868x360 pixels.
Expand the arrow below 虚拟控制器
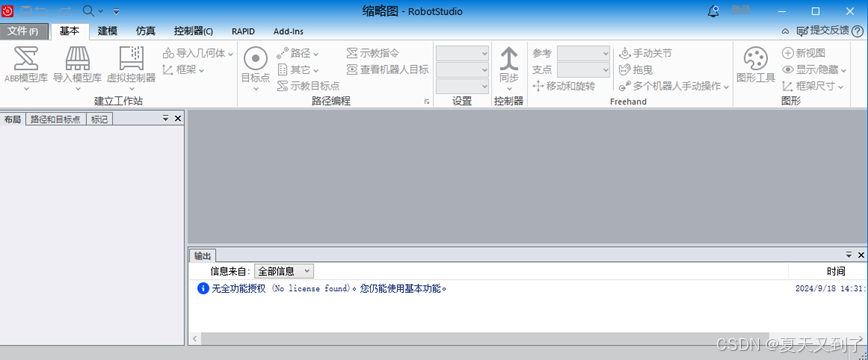(132, 88)
